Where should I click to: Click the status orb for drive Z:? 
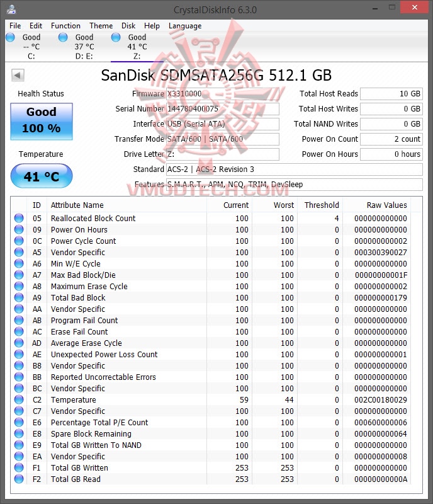coord(116,37)
